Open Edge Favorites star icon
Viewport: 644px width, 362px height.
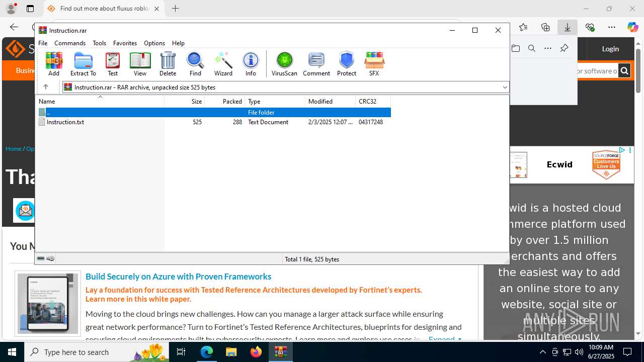[x=523, y=27]
